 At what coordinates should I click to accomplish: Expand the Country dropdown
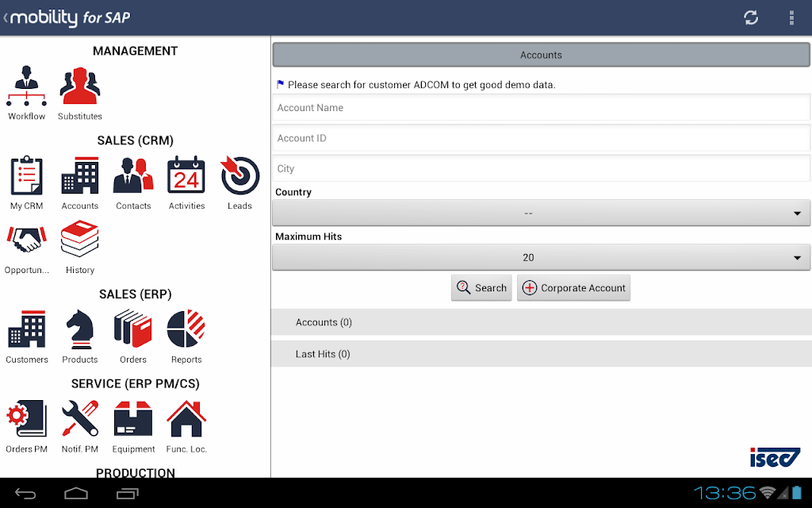coord(541,213)
